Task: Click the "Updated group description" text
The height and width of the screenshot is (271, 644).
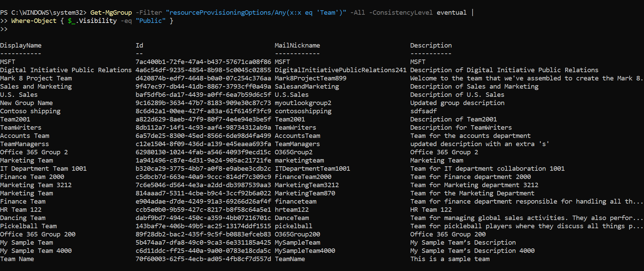Action: pyautogui.click(x=457, y=103)
